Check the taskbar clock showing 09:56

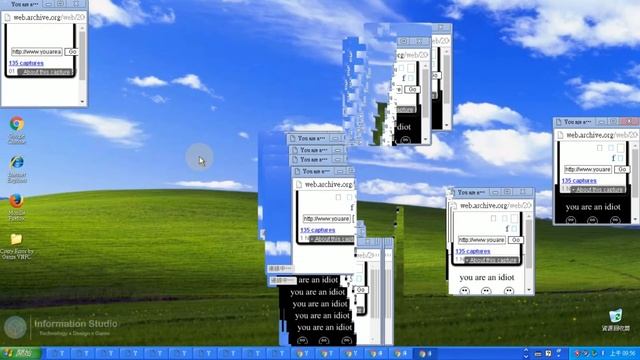pyautogui.click(x=622, y=353)
